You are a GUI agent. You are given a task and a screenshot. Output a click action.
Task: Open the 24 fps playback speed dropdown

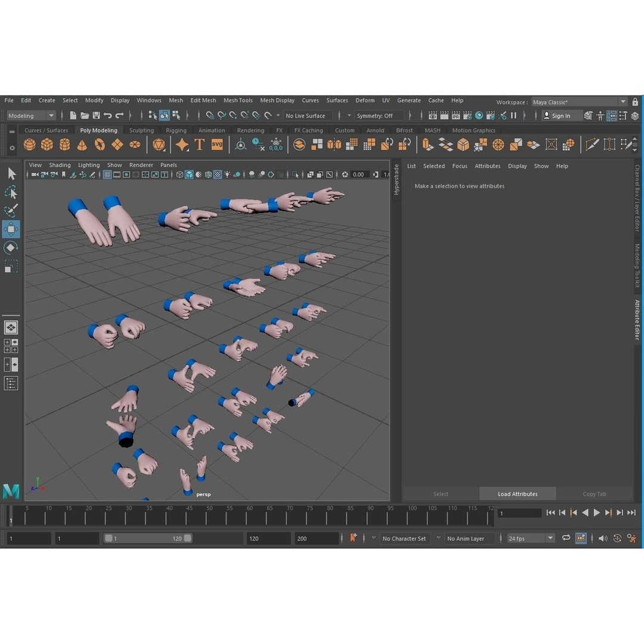[530, 538]
